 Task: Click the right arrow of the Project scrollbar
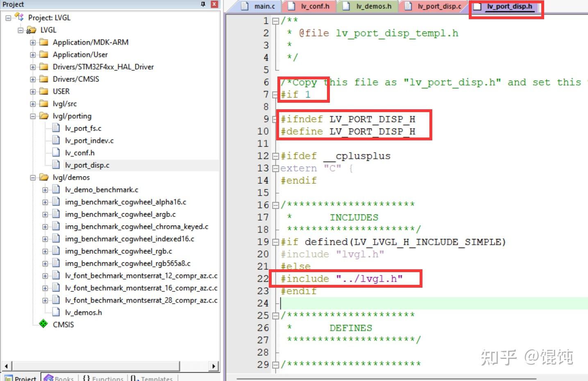214,366
